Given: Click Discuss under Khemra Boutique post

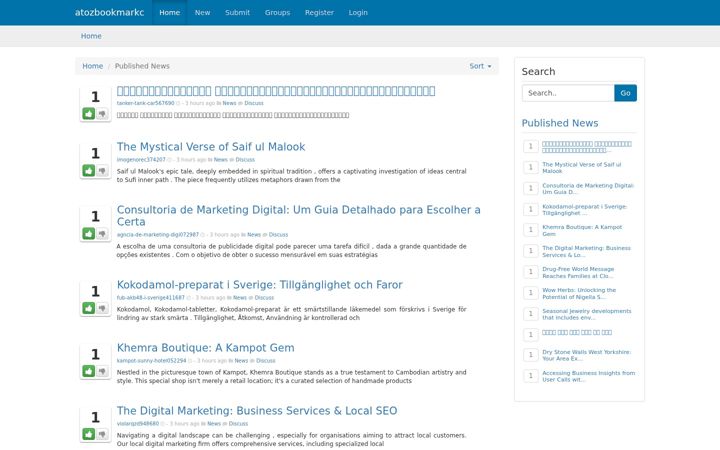Looking at the screenshot, I should click(x=266, y=361).
